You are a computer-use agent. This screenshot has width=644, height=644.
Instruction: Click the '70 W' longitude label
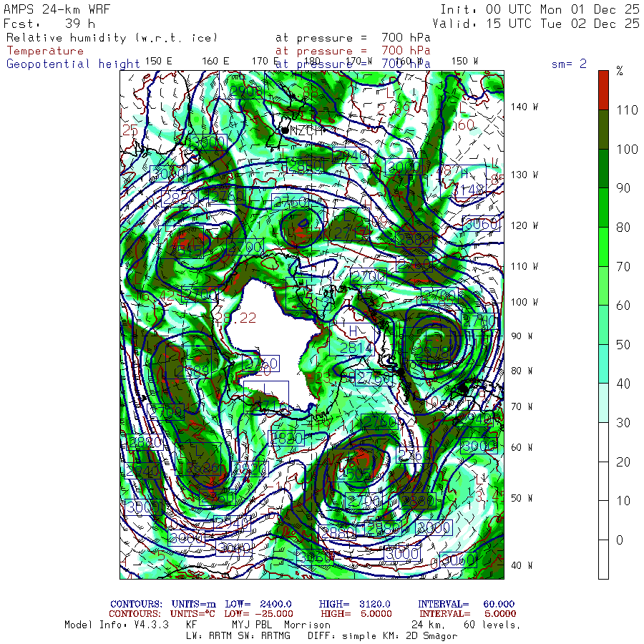[x=522, y=406]
